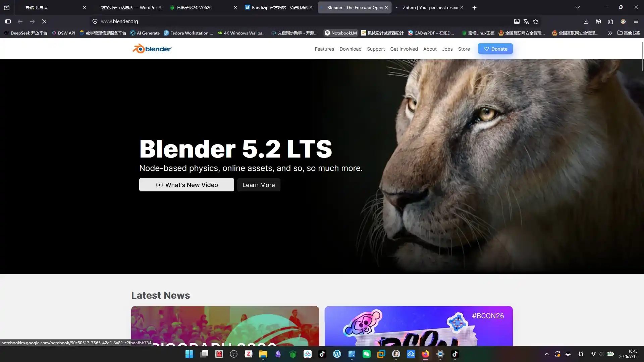The height and width of the screenshot is (362, 644).
Task: Open the #BCON26 news card thumbnail
Action: point(419,326)
